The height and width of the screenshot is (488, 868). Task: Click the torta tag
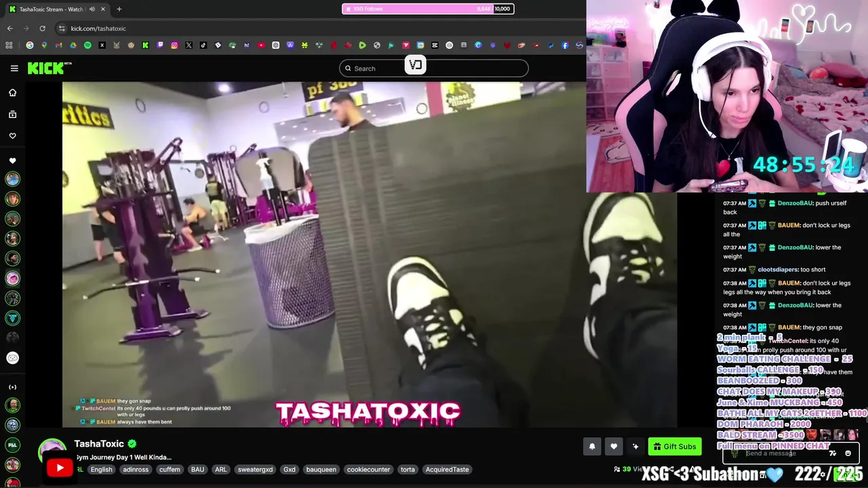408,469
